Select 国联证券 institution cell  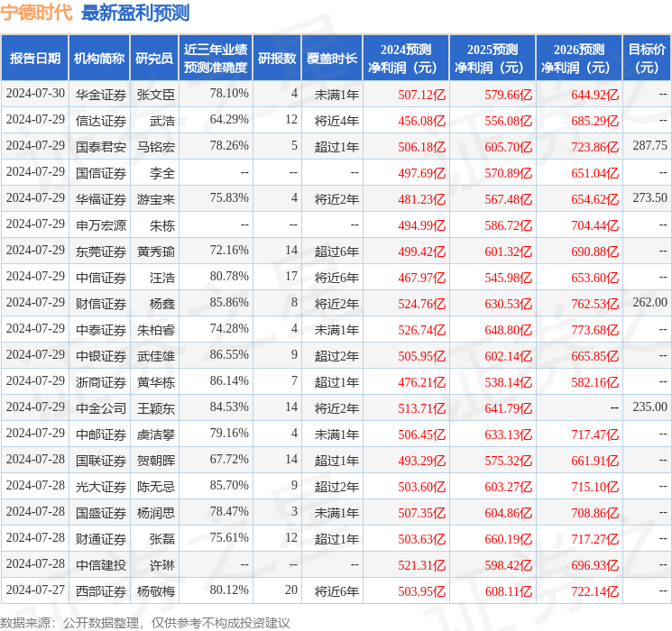[101, 461]
